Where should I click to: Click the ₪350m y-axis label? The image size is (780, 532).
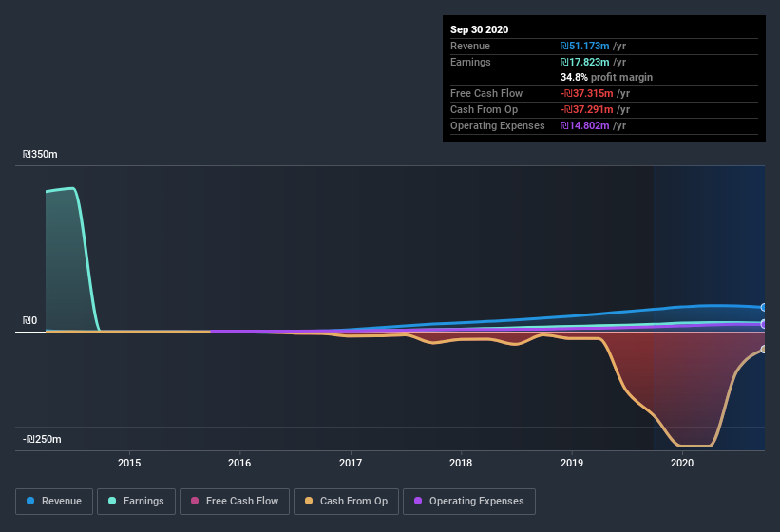pyautogui.click(x=41, y=154)
